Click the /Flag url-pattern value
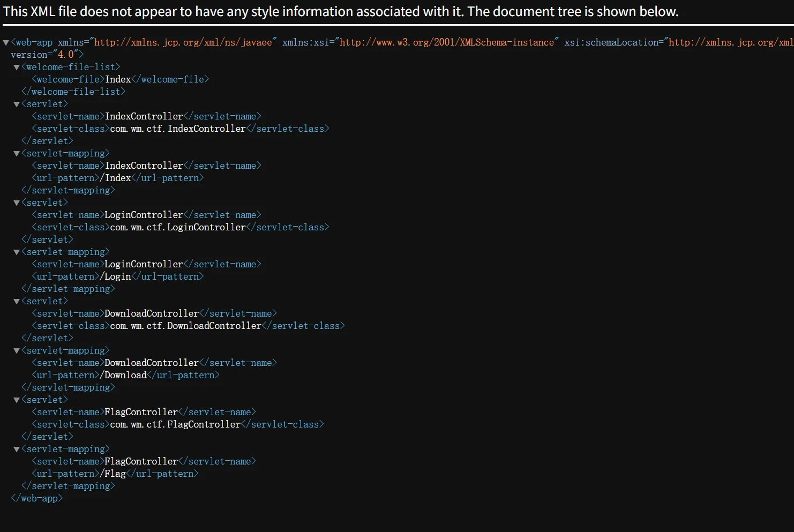This screenshot has height=532, width=794. tap(113, 474)
